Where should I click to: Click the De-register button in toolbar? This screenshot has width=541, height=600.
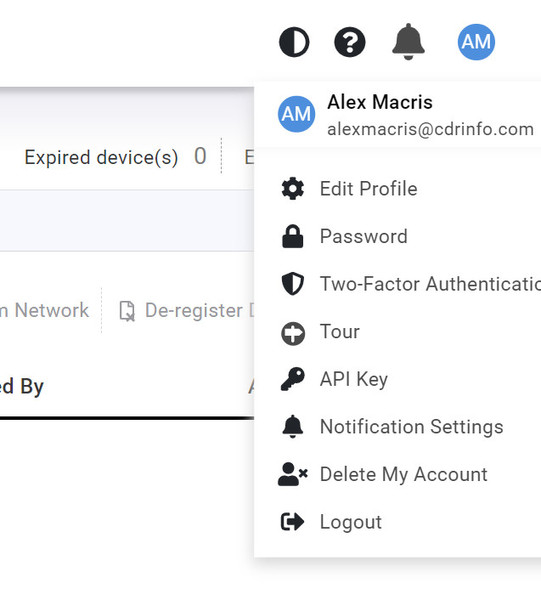tap(187, 310)
